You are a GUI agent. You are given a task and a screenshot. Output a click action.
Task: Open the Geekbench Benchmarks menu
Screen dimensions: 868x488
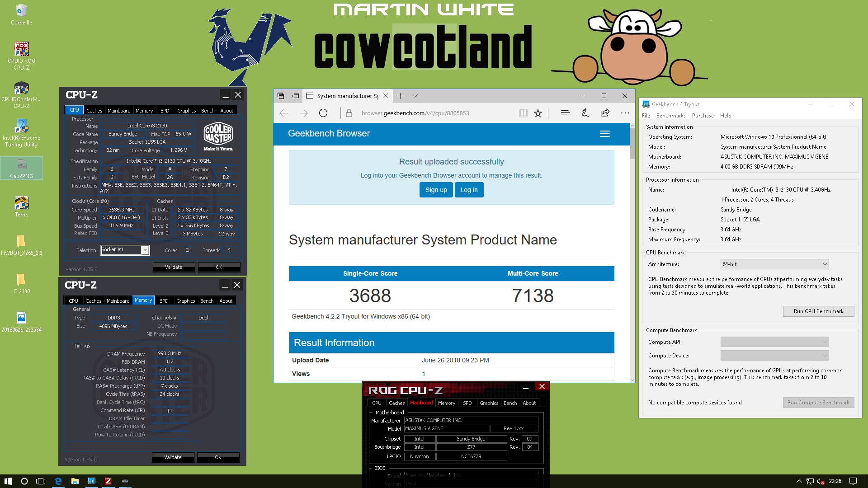click(671, 116)
